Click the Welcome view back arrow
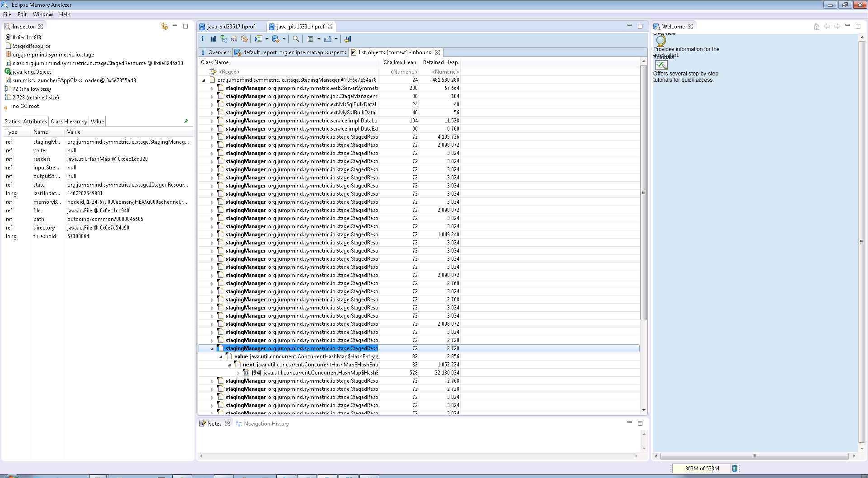This screenshot has width=868, height=478. click(x=827, y=26)
